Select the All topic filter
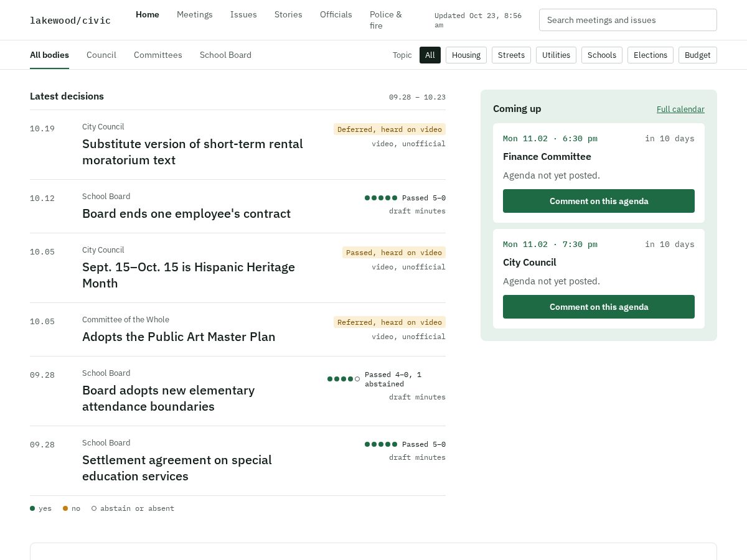The height and width of the screenshot is (560, 747). tap(430, 55)
